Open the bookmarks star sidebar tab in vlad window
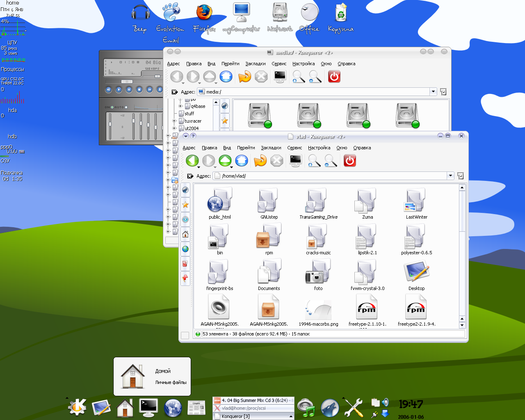Viewport: 525px width, 420px height. click(185, 205)
